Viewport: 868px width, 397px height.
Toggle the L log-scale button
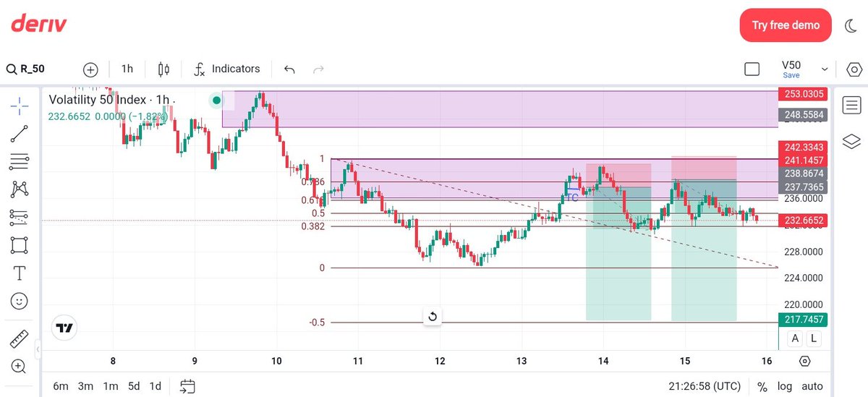pyautogui.click(x=814, y=338)
